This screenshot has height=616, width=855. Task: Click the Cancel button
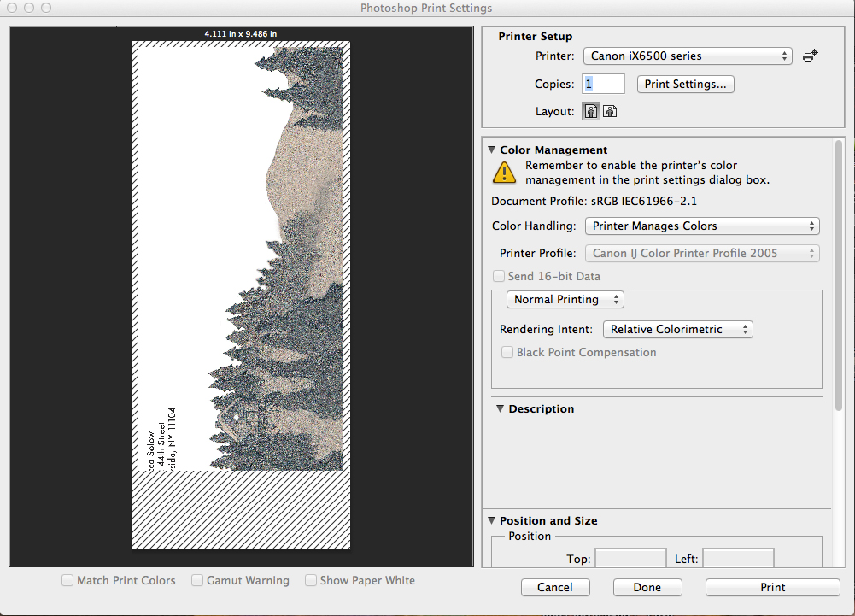pyautogui.click(x=555, y=588)
